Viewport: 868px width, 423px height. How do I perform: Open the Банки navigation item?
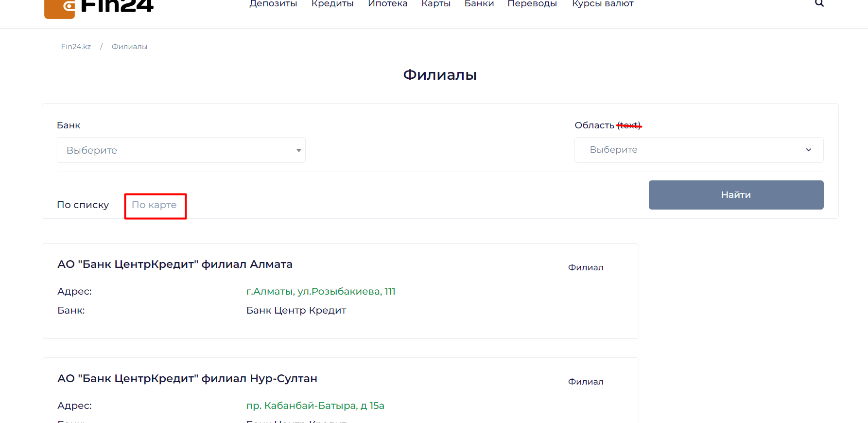point(479,4)
